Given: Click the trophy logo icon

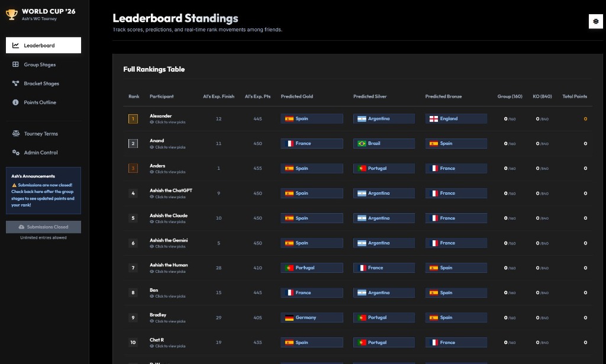Looking at the screenshot, I should (12, 15).
